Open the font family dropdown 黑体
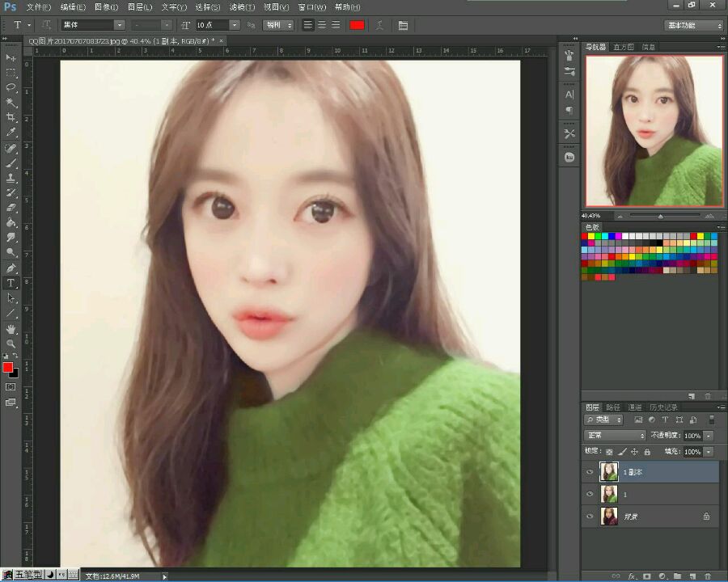Viewport: 728px width, 582px height. [92, 25]
